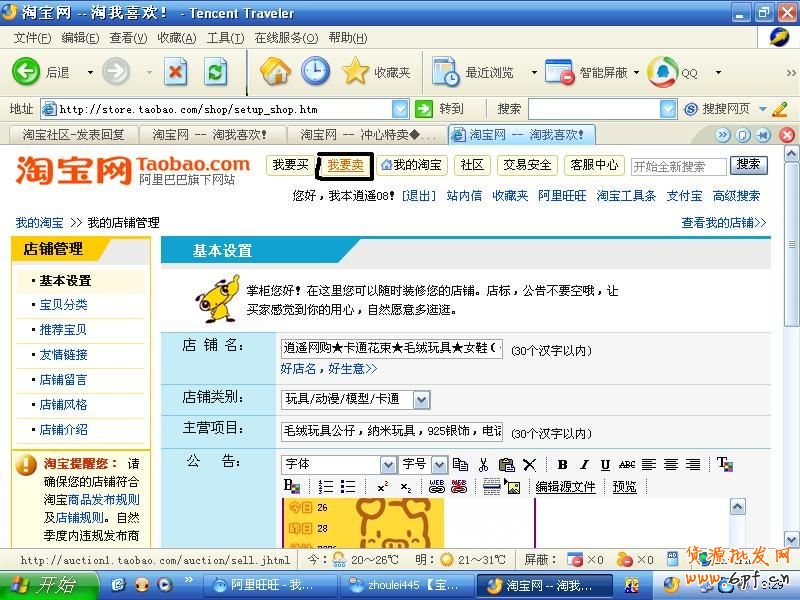Open the history clock icon

315,71
